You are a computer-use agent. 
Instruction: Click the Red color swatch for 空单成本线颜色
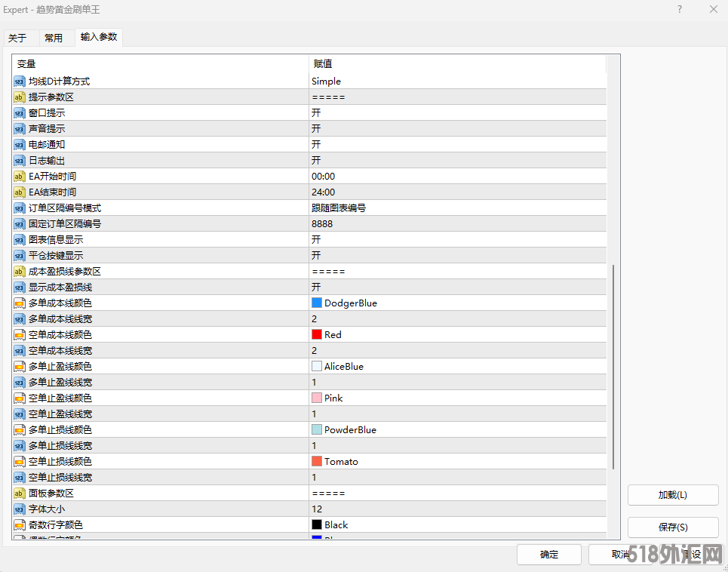point(317,335)
